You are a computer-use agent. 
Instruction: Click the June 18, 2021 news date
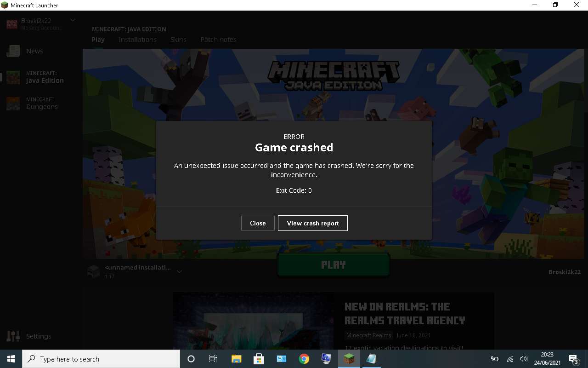tap(413, 335)
